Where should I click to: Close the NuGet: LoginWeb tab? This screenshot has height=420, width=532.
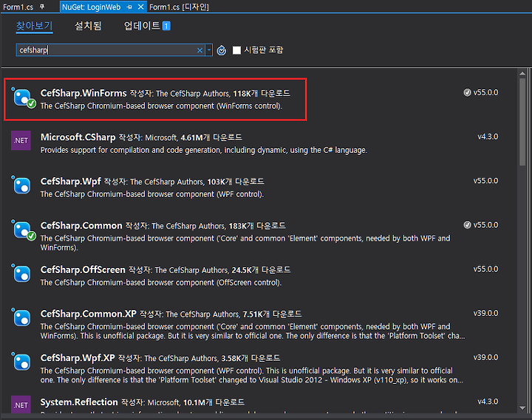(x=141, y=7)
